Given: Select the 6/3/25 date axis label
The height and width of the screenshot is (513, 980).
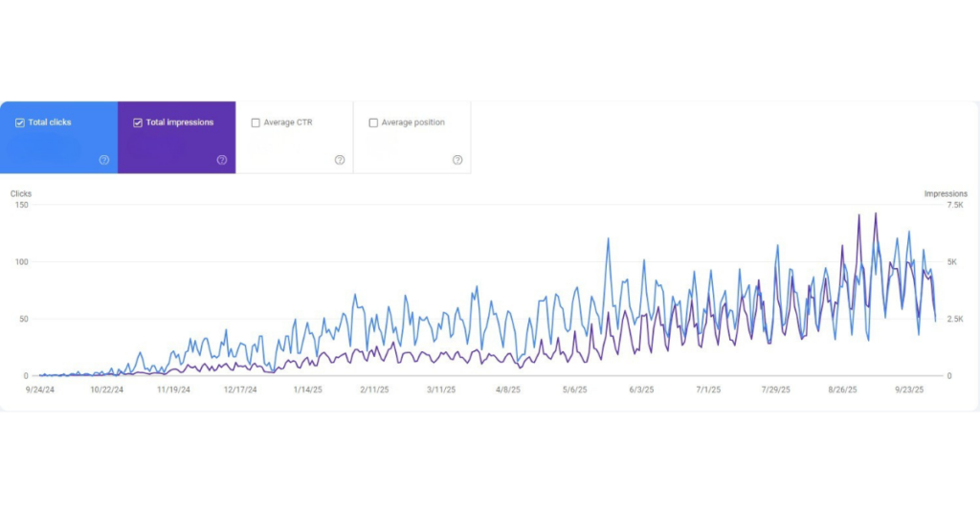Looking at the screenshot, I should point(641,390).
